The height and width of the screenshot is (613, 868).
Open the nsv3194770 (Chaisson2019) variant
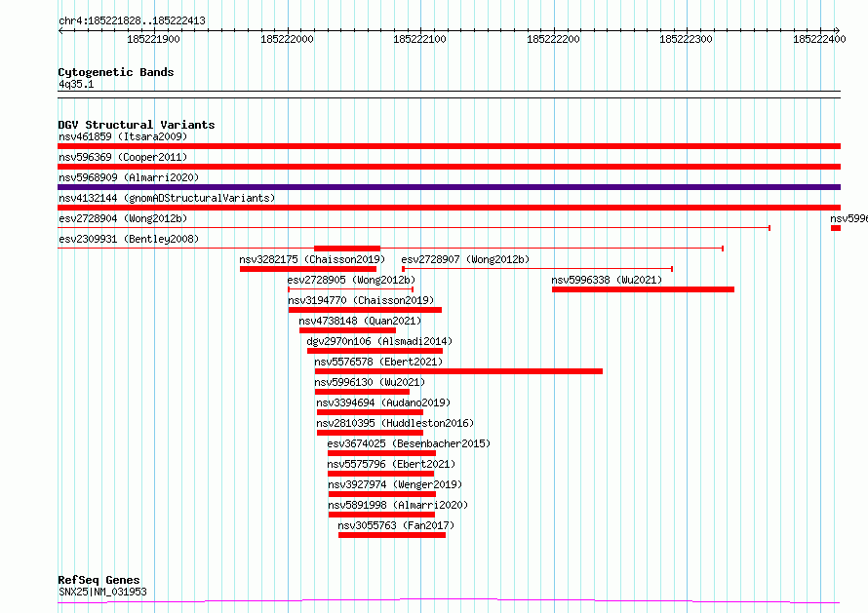click(x=361, y=300)
